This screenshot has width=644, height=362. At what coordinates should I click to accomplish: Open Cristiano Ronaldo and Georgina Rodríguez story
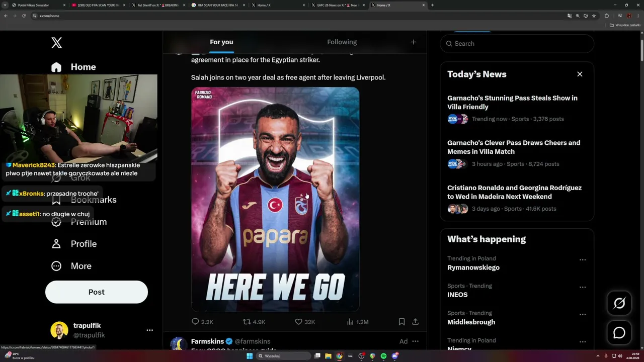[517, 198]
